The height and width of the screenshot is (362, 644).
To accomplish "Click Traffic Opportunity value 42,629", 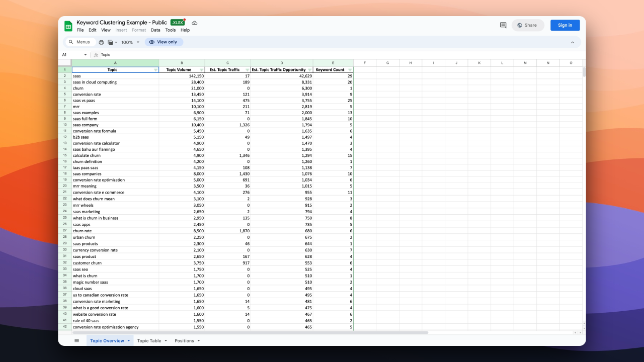I will coord(282,76).
